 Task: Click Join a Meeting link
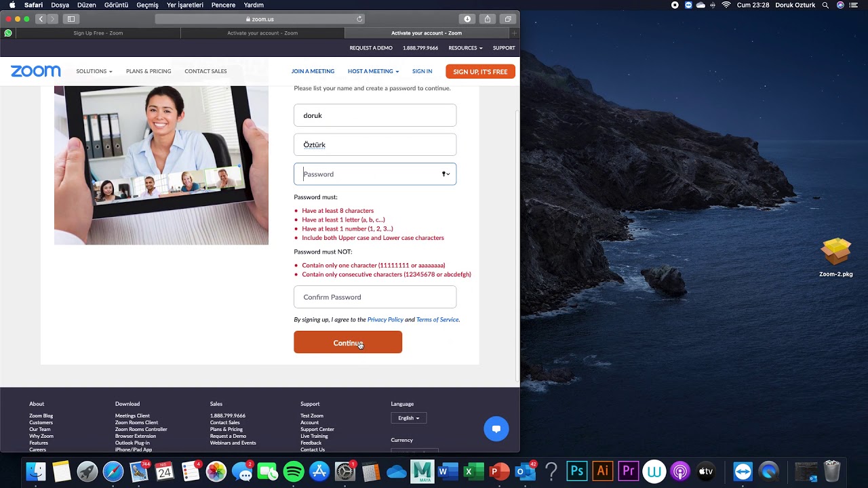pyautogui.click(x=313, y=71)
